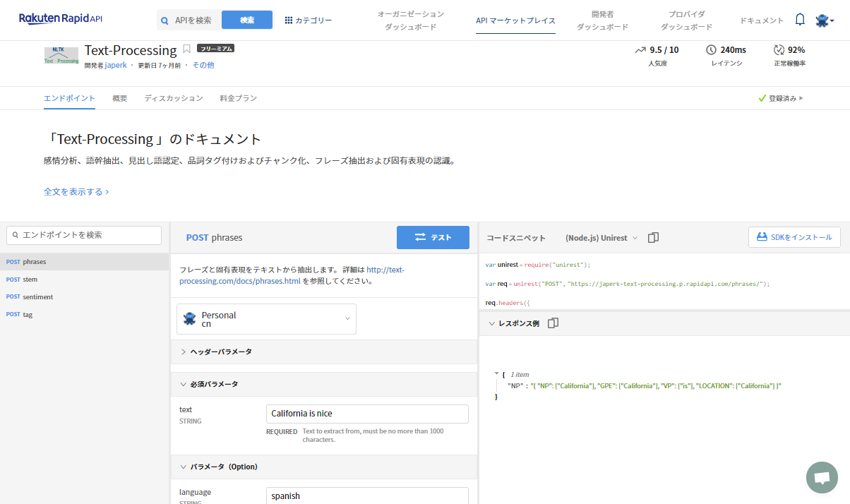Image resolution: width=850 pixels, height=504 pixels.
Task: Click the その他 link
Action: [203, 65]
